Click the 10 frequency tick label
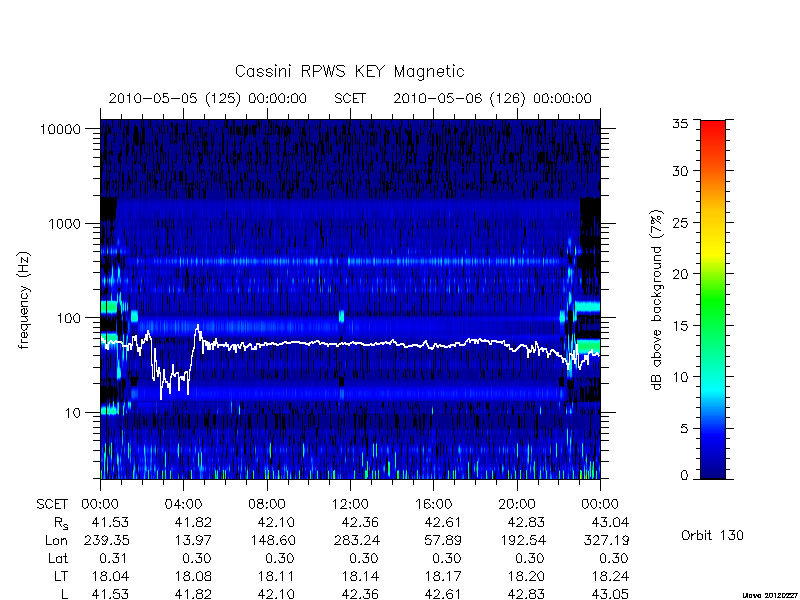 73,413
